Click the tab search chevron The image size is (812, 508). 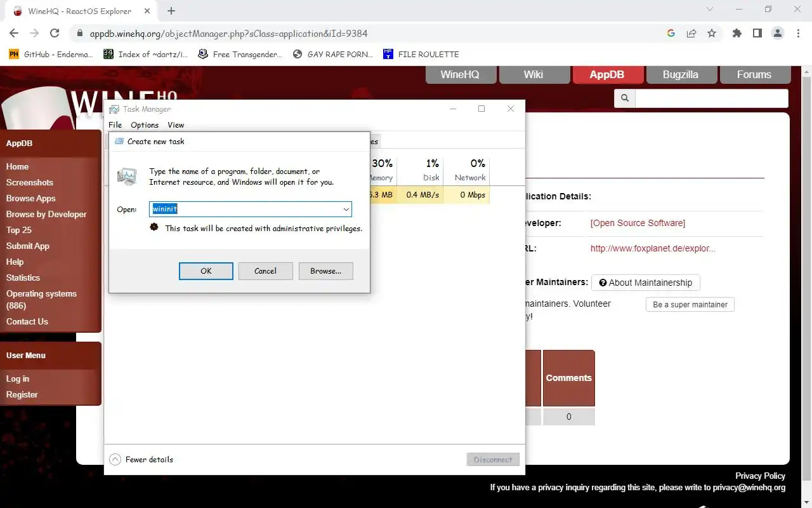710,10
